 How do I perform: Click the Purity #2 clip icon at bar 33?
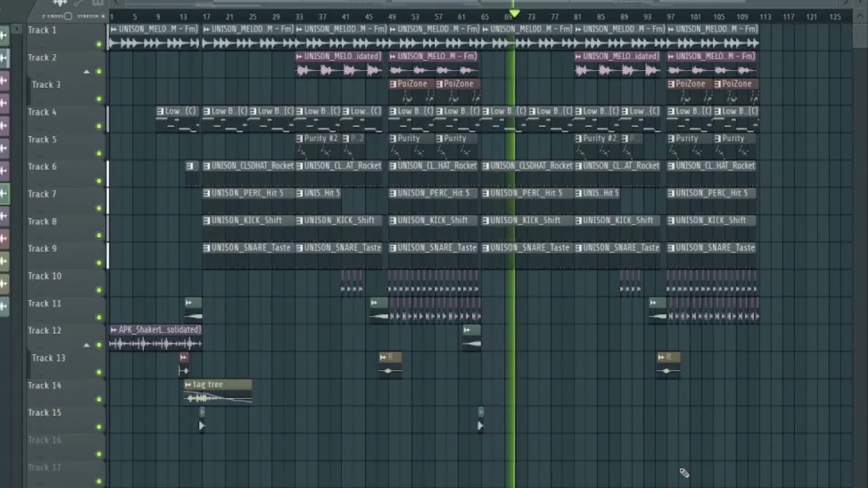pos(300,138)
